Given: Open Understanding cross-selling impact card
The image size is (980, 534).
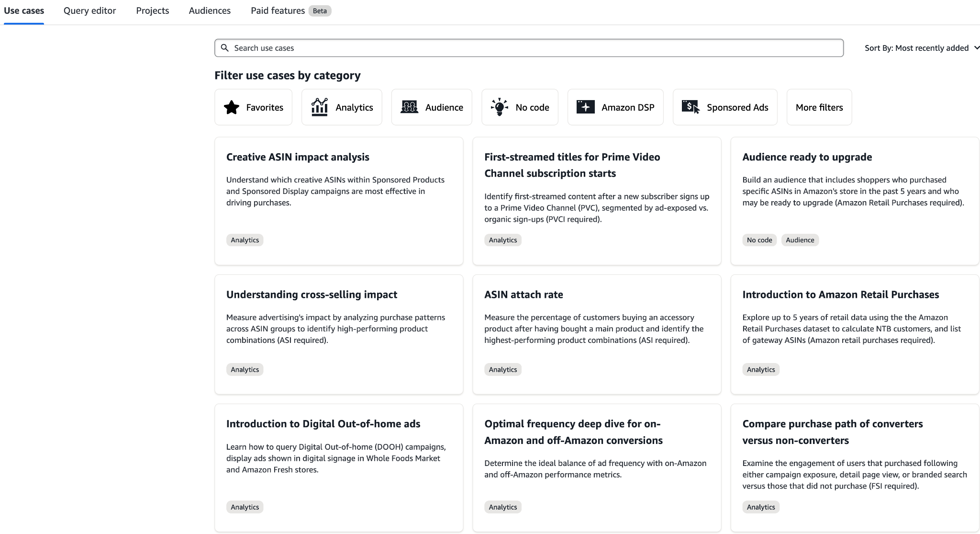Looking at the screenshot, I should click(312, 295).
